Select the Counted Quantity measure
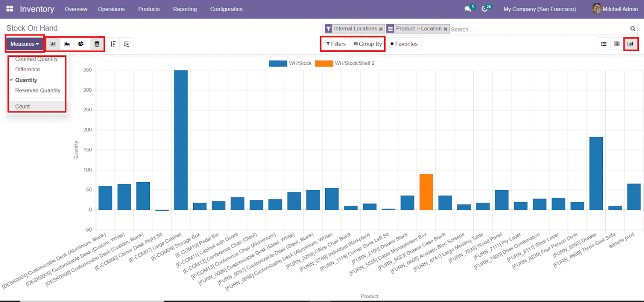Image resolution: width=644 pixels, height=302 pixels. [x=36, y=59]
